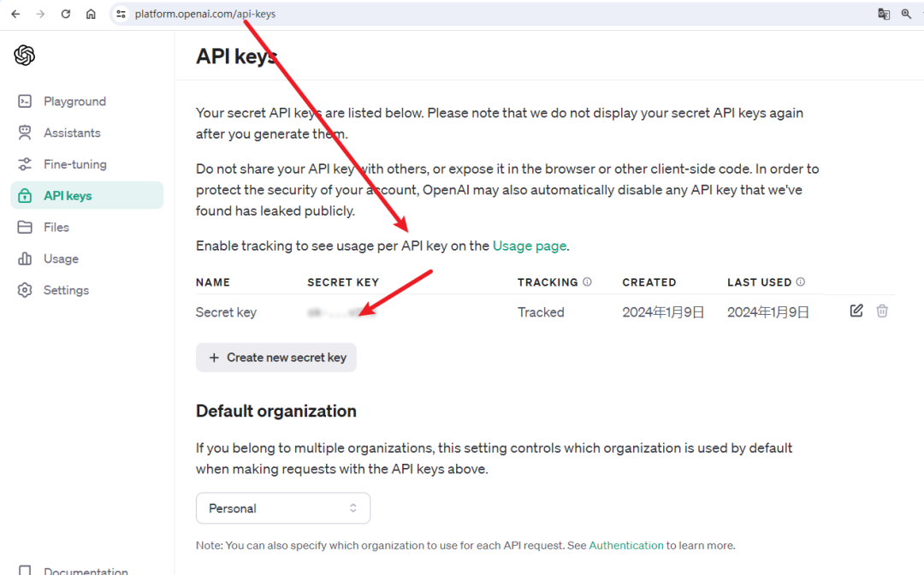Click the Default organization heading

pyautogui.click(x=276, y=411)
